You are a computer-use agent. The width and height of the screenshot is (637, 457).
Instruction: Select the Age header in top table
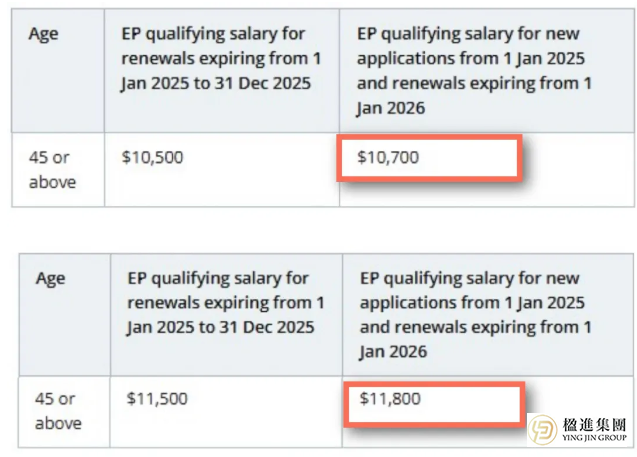43,34
